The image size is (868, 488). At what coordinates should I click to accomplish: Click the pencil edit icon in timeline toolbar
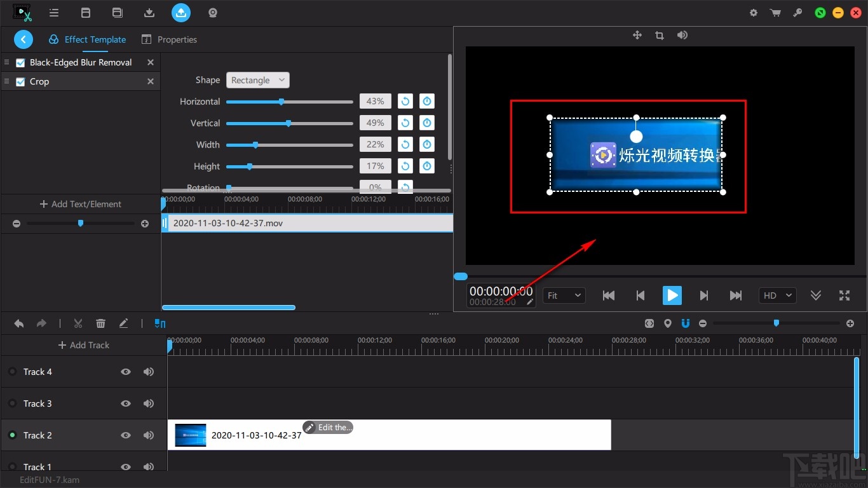point(123,323)
